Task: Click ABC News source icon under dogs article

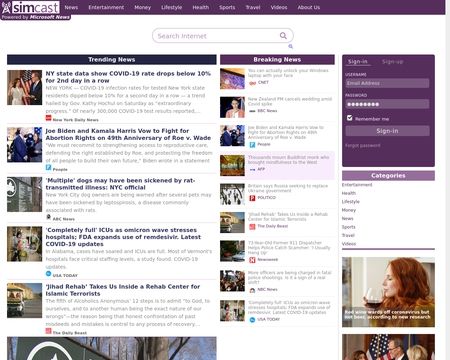Action: click(x=48, y=217)
